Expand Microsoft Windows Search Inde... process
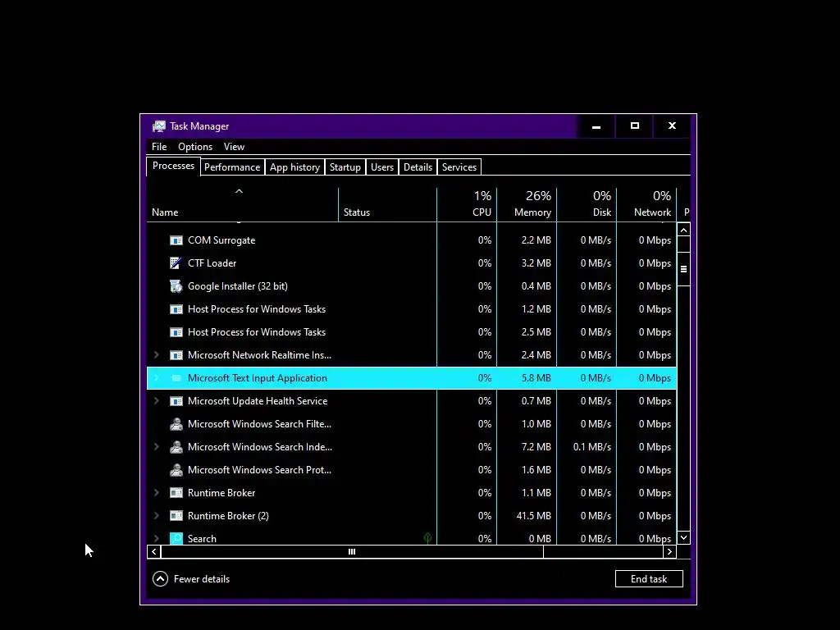Viewport: 840px width, 630px height. pos(156,447)
